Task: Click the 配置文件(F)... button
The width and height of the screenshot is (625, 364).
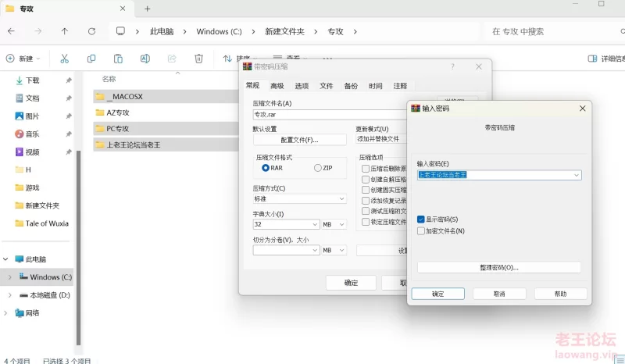Action: tap(299, 140)
